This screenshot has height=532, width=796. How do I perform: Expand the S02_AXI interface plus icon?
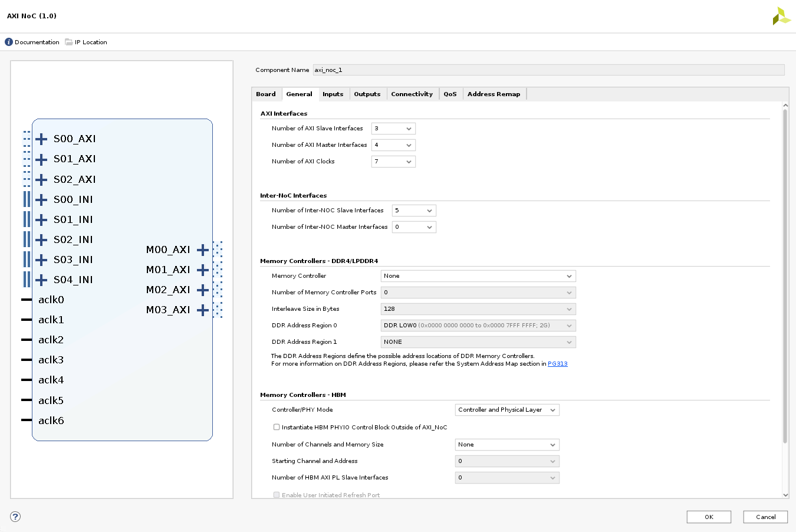click(41, 179)
